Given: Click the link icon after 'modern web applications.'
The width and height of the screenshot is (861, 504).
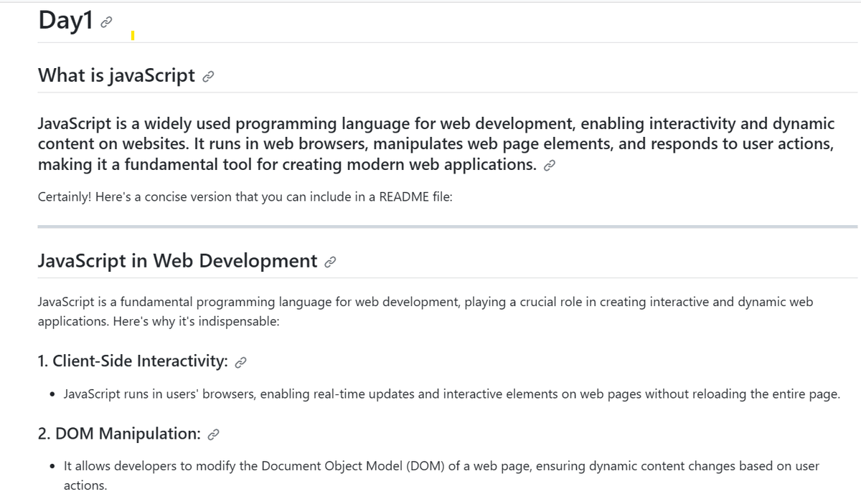Looking at the screenshot, I should (x=550, y=166).
